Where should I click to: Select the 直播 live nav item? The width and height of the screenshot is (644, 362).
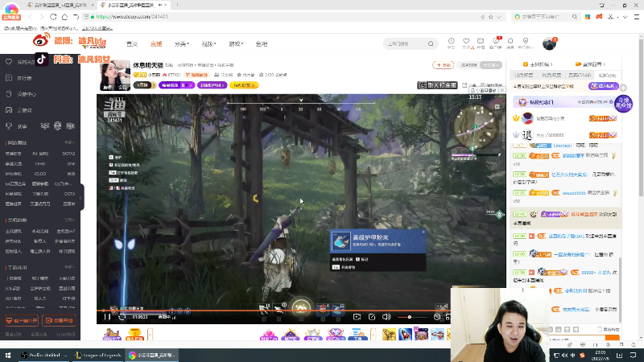156,44
